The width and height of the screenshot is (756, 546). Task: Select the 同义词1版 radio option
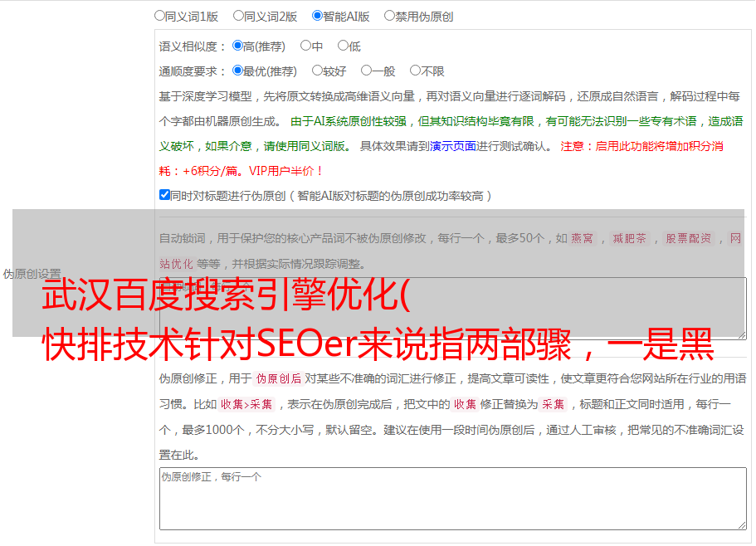click(159, 16)
